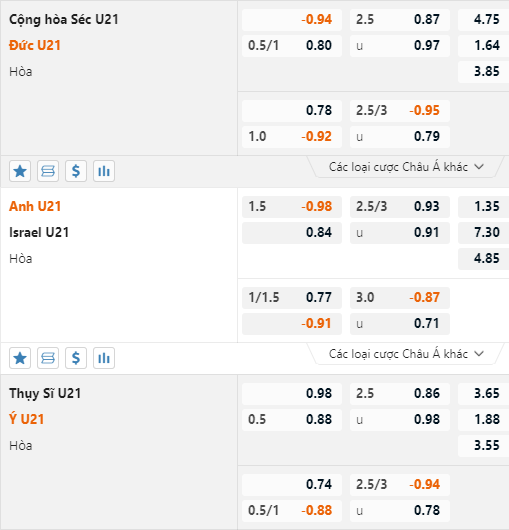Choose Ý U21 handicap 0.5 odds 0.88
Screen dimensions: 509x530
tap(292, 419)
